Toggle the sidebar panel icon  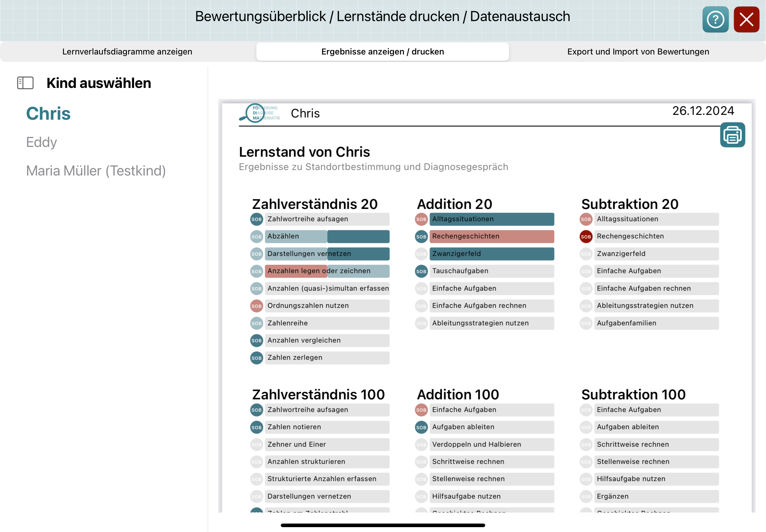[x=25, y=83]
